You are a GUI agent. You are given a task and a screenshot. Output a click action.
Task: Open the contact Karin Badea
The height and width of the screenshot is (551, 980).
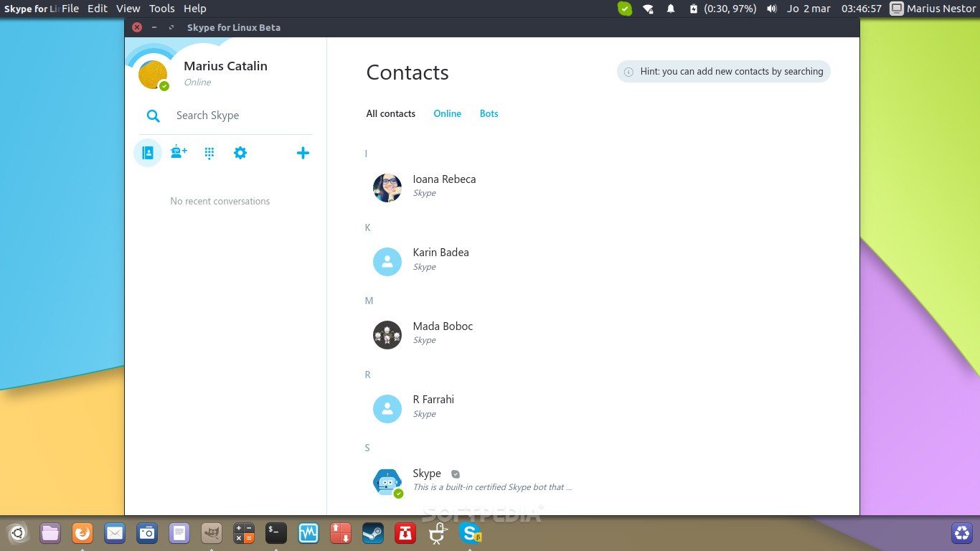coord(440,253)
